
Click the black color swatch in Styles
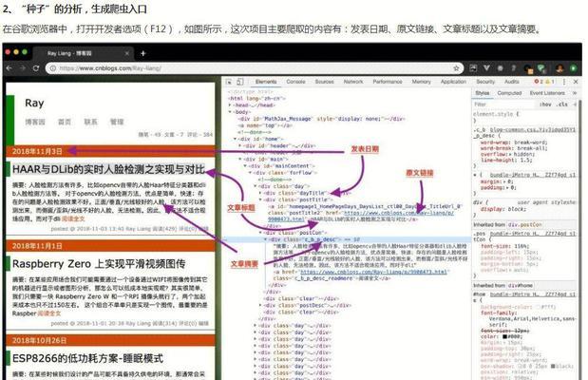[x=504, y=336]
